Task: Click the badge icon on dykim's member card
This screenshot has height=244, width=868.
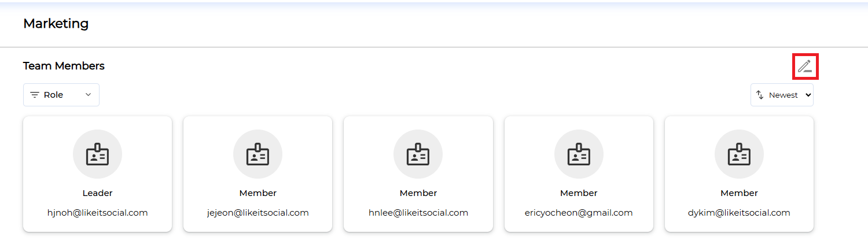Action: pos(739,154)
